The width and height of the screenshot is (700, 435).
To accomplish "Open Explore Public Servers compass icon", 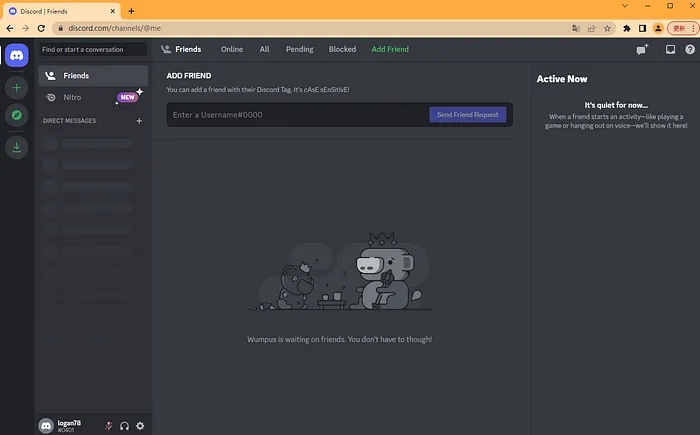I will click(x=17, y=115).
